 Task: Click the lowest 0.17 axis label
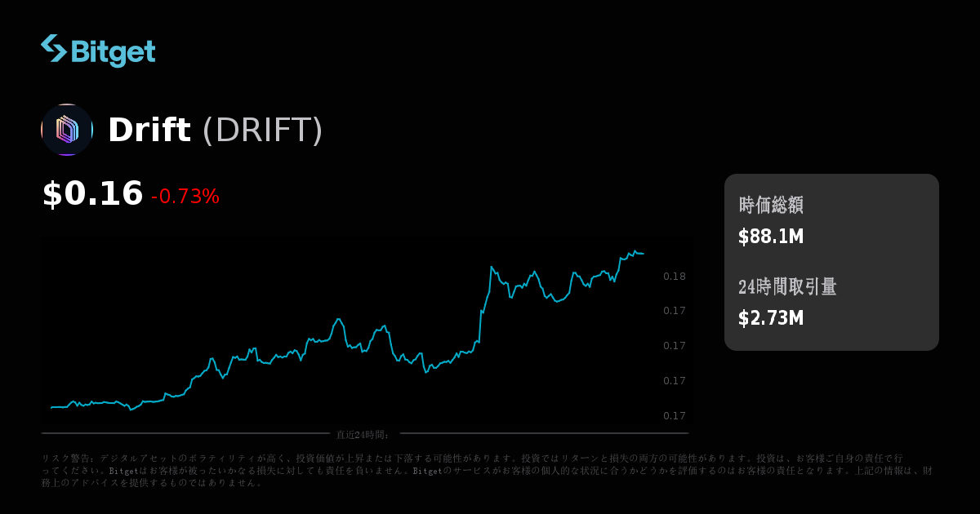673,415
